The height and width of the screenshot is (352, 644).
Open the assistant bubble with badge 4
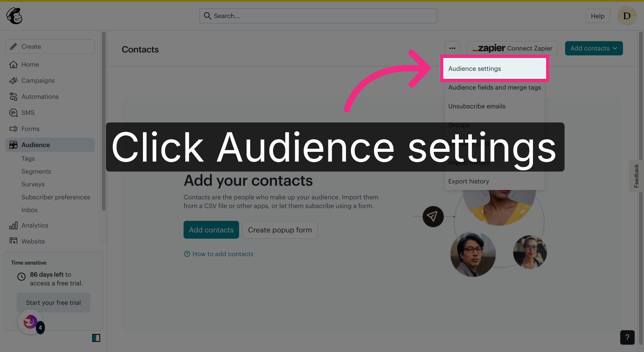[31, 322]
